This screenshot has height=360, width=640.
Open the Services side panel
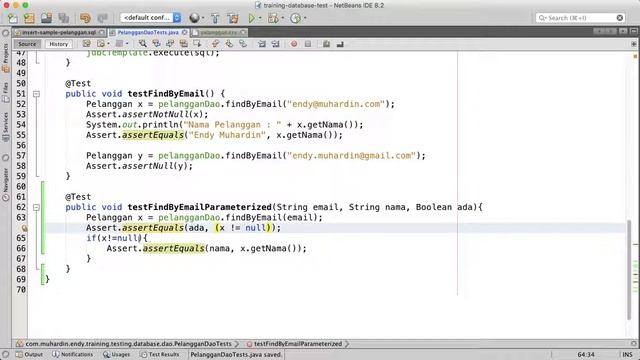pos(5,127)
